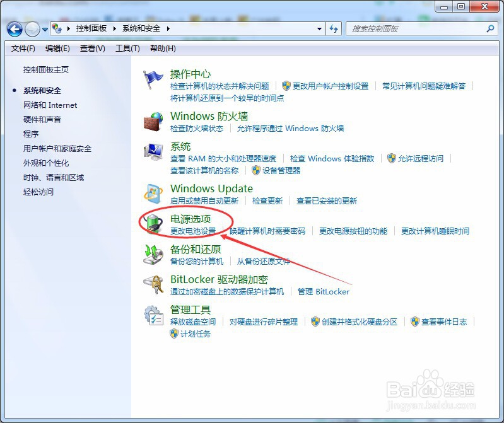Expand the address bar history dropdown

point(319,29)
